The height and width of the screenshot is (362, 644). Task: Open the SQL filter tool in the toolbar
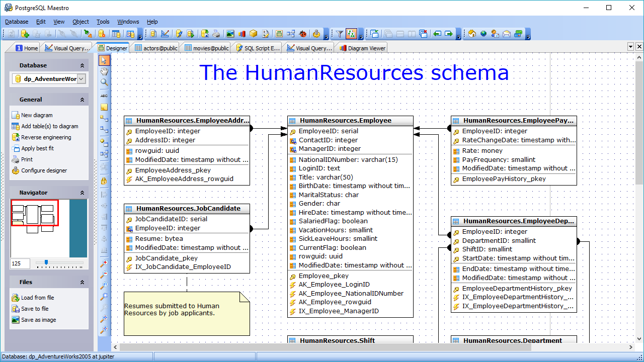coord(340,34)
